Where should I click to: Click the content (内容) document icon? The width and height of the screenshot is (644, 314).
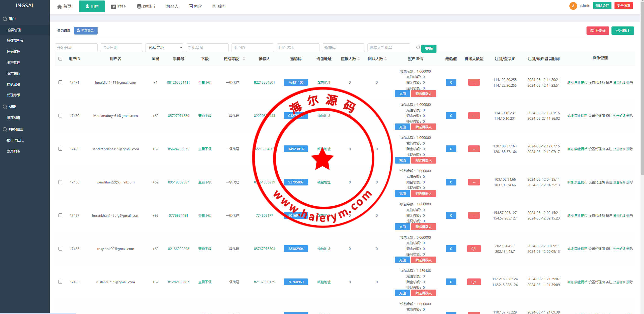coord(191,6)
